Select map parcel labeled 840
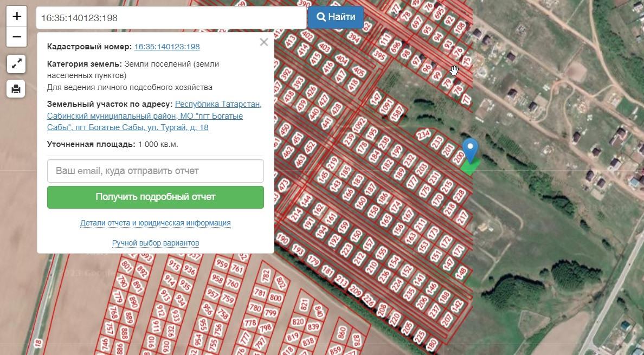This screenshot has width=644, height=355. pos(318,312)
